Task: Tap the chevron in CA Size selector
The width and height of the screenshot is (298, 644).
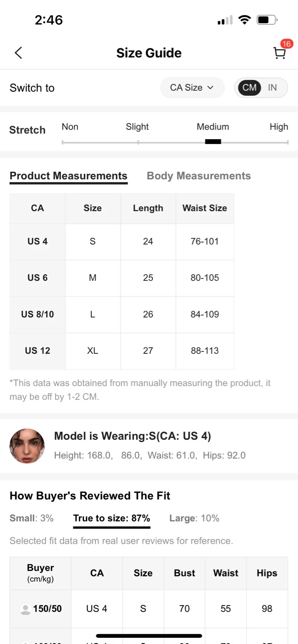Action: click(x=210, y=88)
